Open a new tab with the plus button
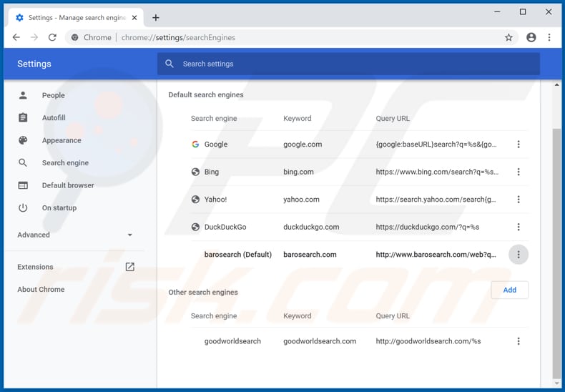The image size is (565, 392). pos(156,18)
